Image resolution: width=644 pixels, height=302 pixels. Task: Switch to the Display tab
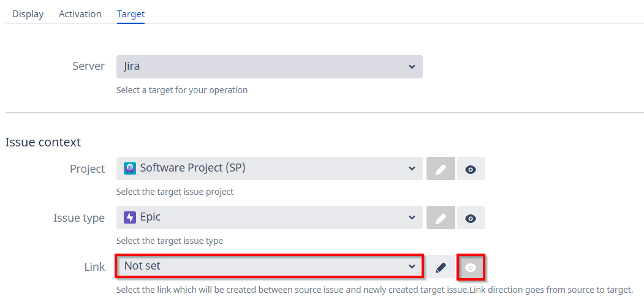(x=28, y=13)
